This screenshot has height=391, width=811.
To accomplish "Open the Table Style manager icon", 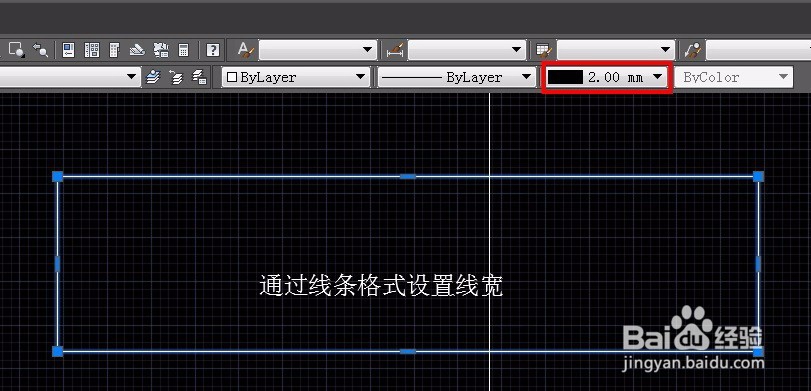I will [543, 50].
